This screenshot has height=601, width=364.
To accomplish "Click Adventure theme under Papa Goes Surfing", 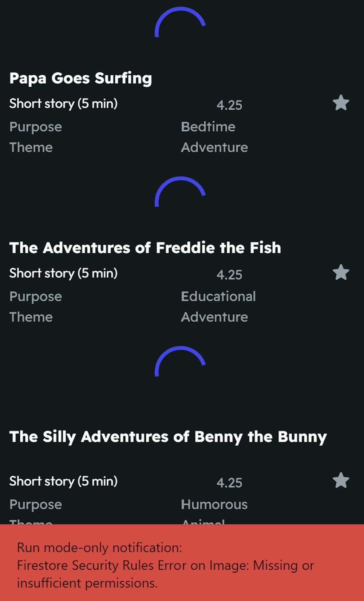I will pyautogui.click(x=214, y=148).
